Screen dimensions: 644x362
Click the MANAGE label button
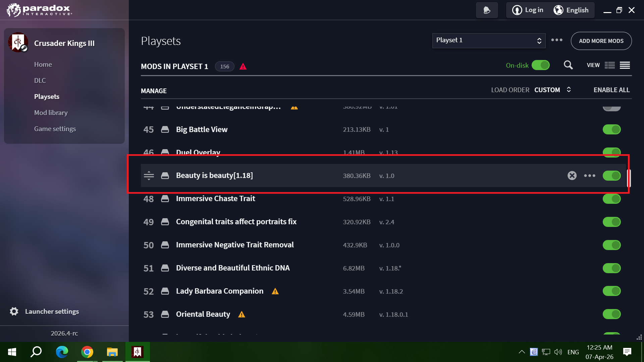(154, 91)
